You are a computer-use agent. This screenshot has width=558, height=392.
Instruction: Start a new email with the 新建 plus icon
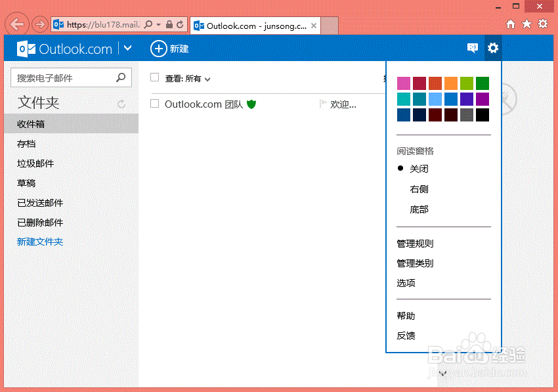click(158, 48)
